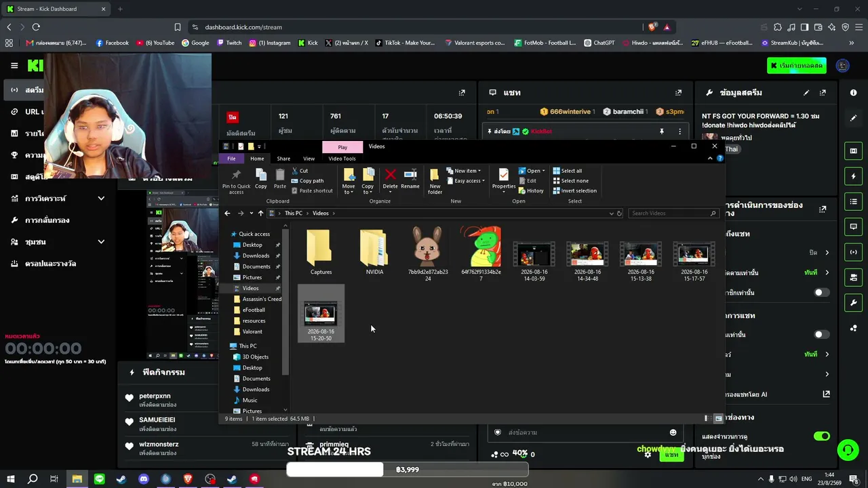Click Pin to Quick access in ribbon

[x=236, y=182]
